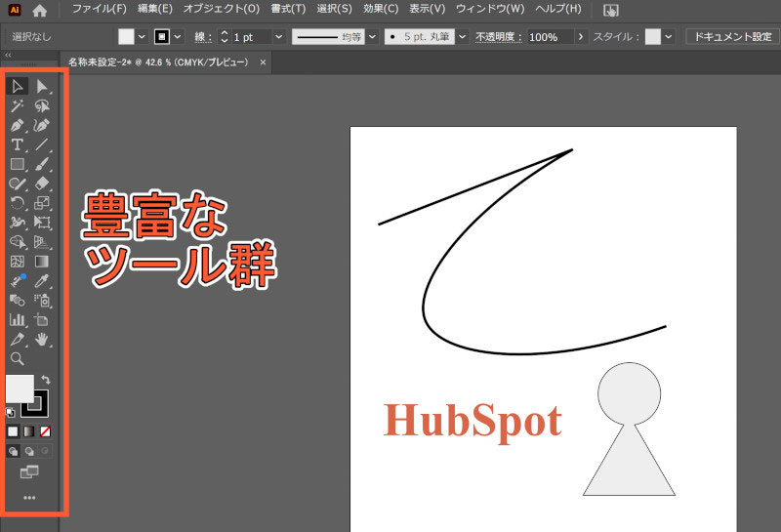Expand the stroke weight dropdown
This screenshot has height=532, width=781.
pyautogui.click(x=279, y=36)
